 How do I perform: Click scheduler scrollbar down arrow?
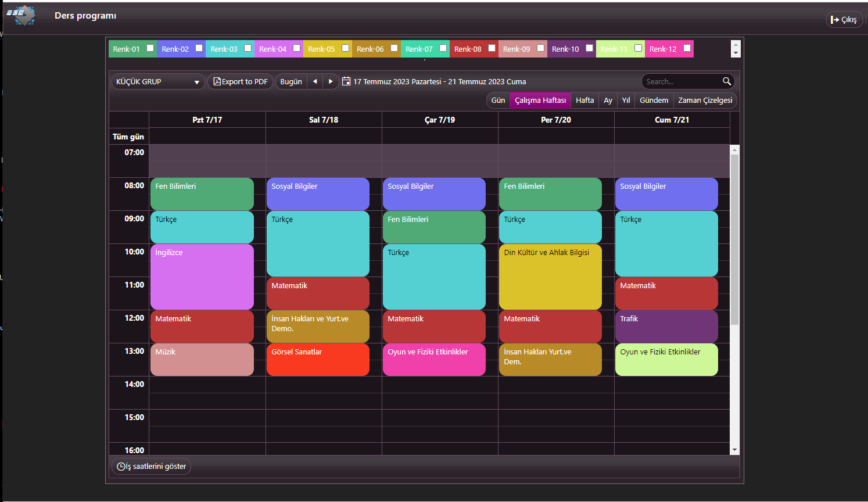(734, 450)
